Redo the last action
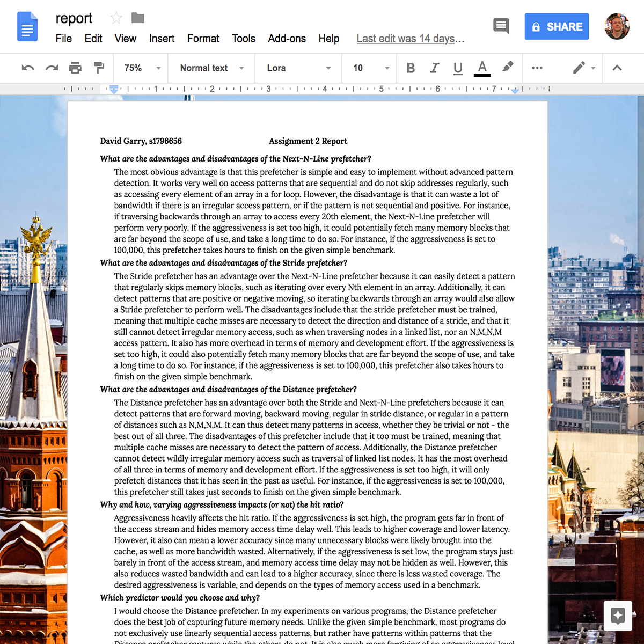This screenshot has width=644, height=644. tap(50, 68)
